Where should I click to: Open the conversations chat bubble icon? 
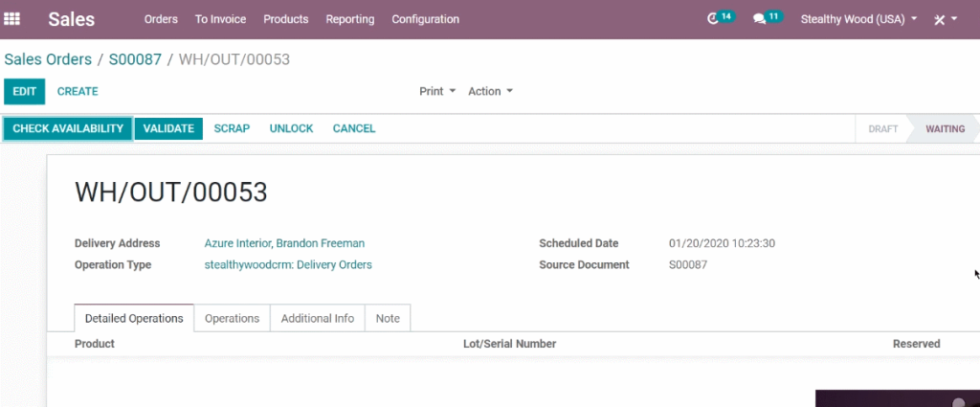[759, 19]
